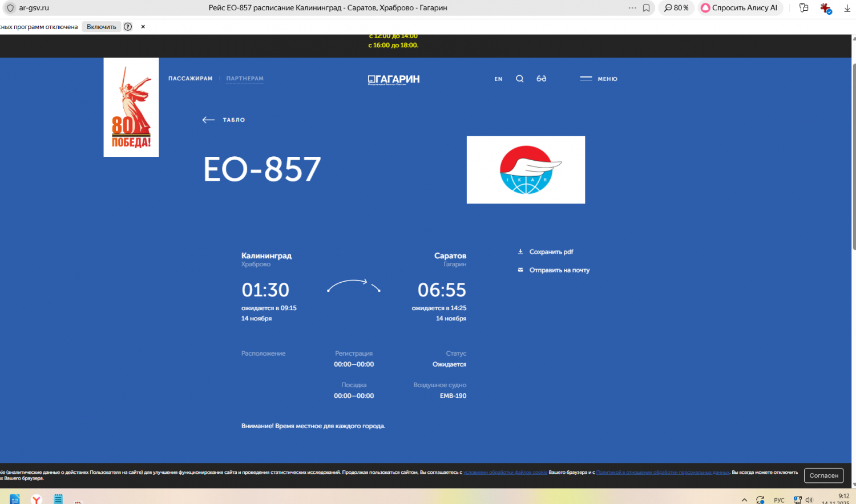Open the help question mark icon

coord(128,27)
